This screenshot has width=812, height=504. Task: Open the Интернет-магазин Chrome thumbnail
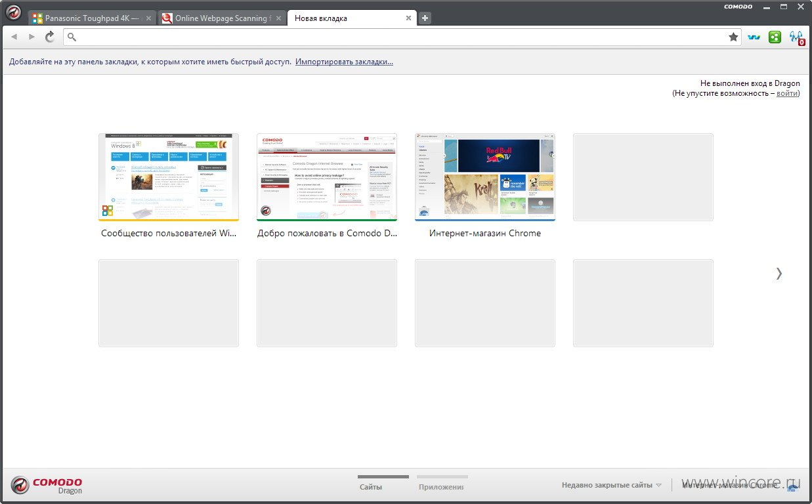point(485,177)
